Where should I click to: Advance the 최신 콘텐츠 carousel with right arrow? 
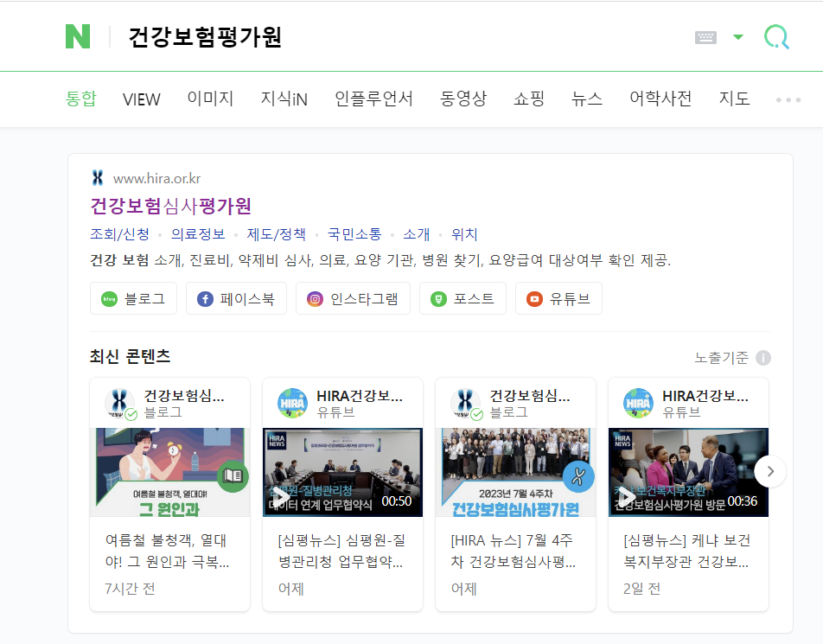(x=769, y=470)
